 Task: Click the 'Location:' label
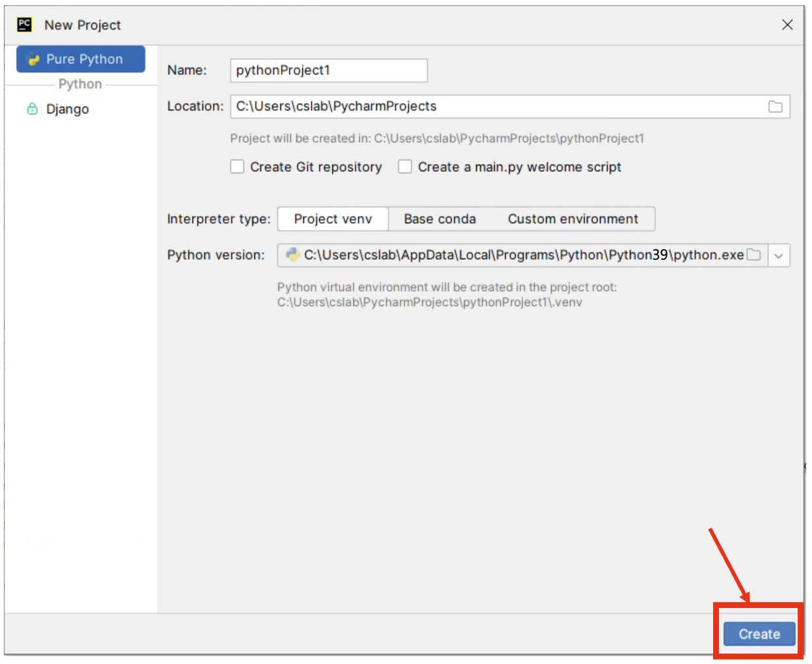click(195, 106)
